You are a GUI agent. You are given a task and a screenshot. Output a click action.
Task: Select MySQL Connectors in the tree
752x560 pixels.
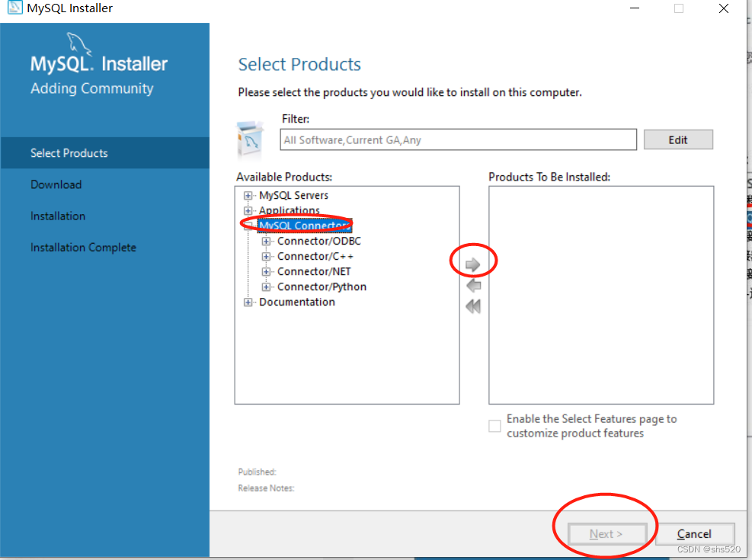[x=305, y=226]
